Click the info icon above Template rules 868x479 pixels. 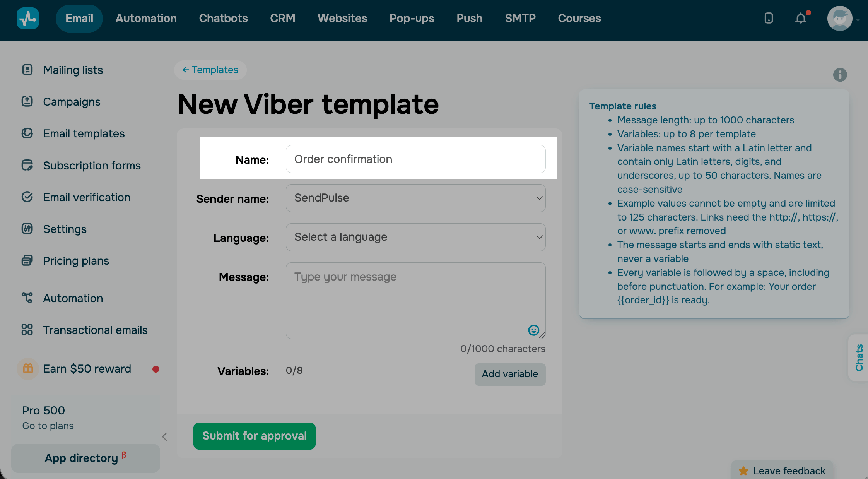840,75
